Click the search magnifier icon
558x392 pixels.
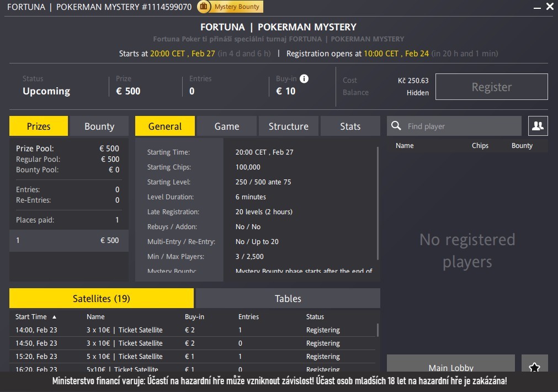point(396,126)
